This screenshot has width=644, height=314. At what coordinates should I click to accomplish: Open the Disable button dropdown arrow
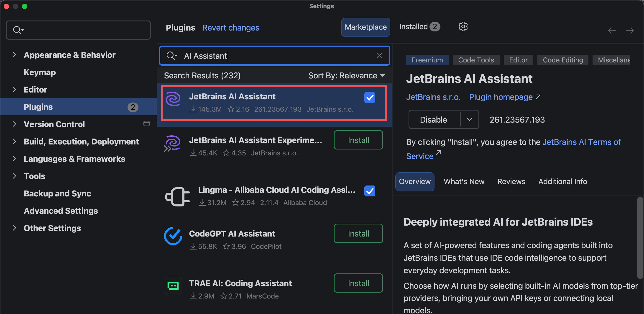(469, 120)
